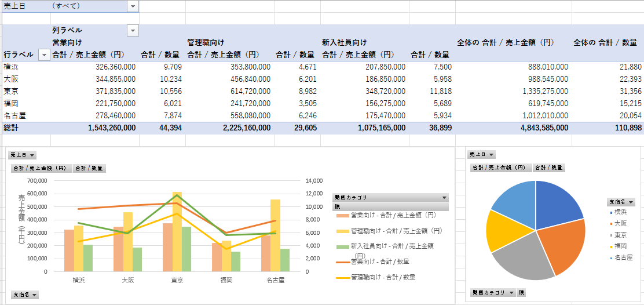Click 支店名 axis field button on bar chart
Viewport: 644px width, 305px height.
coord(25,295)
